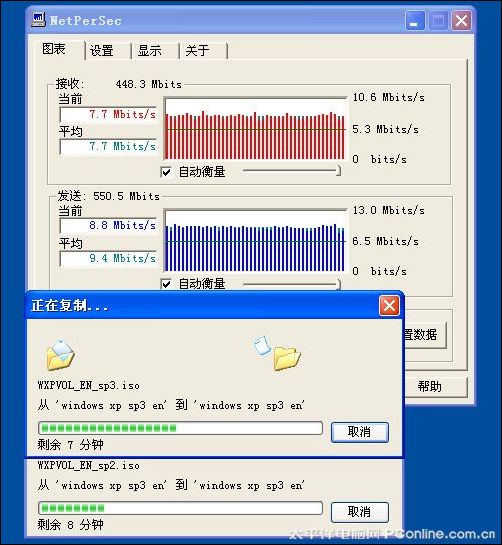Click the source open-folder icon in copy dialog
502x545 pixels.
(x=60, y=356)
